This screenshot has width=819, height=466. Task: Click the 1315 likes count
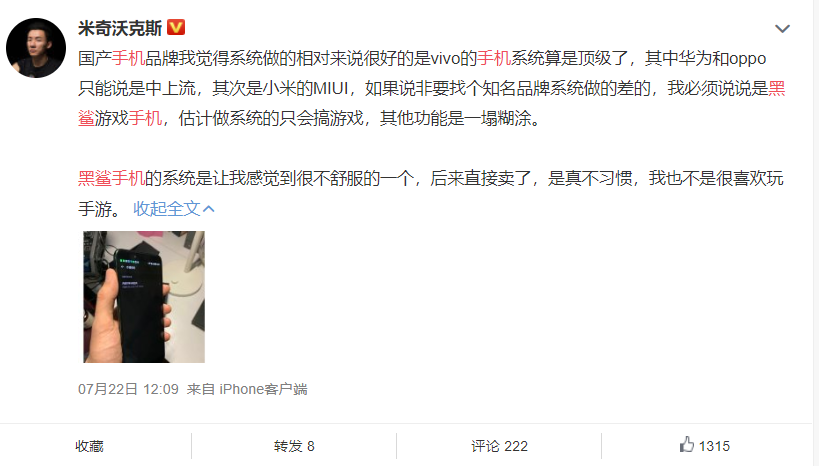coord(714,446)
